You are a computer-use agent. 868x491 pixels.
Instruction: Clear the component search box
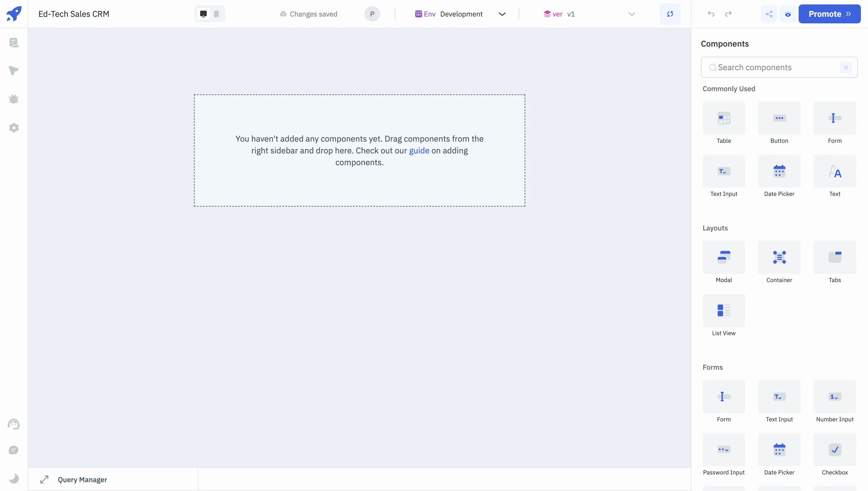pyautogui.click(x=846, y=68)
